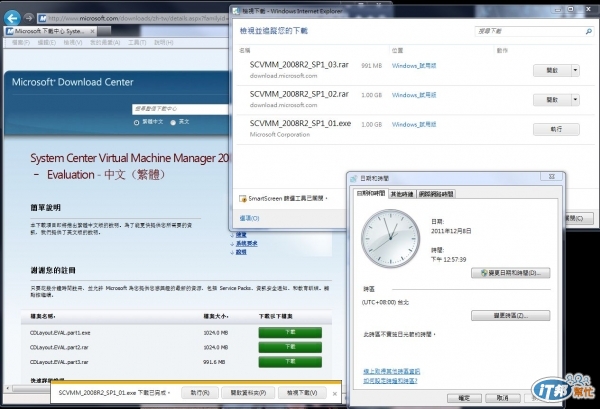600x409 pixels.
Task: Click 開啟 for SCVMM_2008R2_SP1_02.rar
Action: point(552,100)
